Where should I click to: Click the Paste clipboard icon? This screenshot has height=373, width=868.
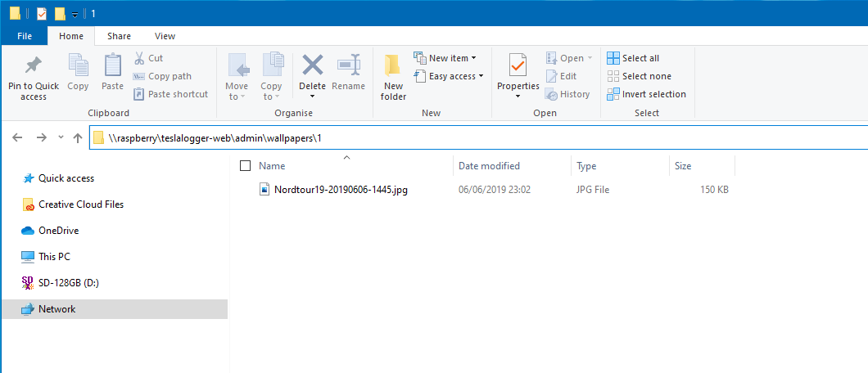pyautogui.click(x=112, y=65)
